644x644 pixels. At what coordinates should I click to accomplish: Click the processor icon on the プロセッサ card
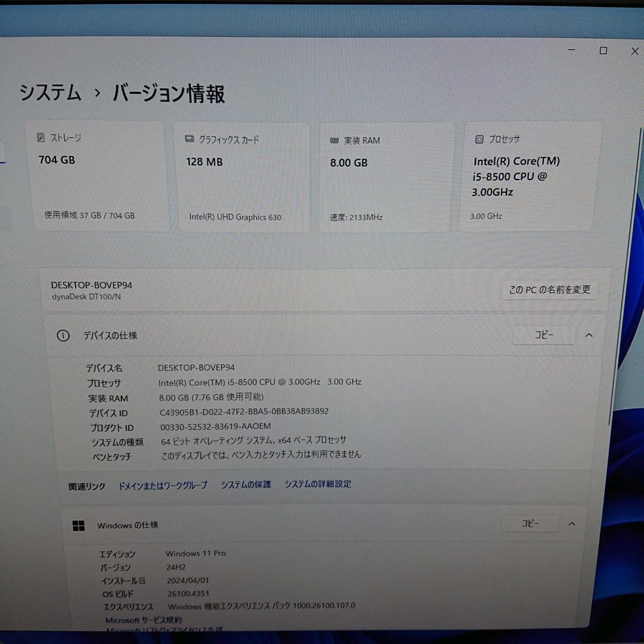478,138
